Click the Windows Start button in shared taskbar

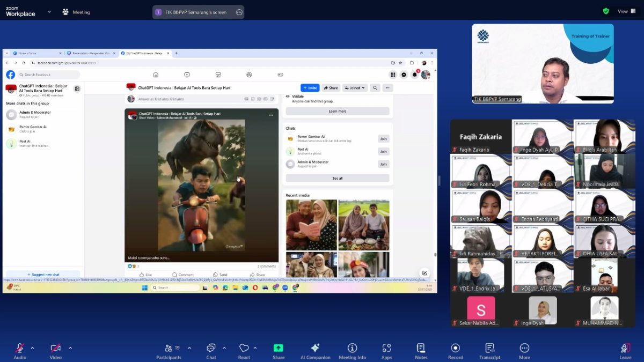144,287
